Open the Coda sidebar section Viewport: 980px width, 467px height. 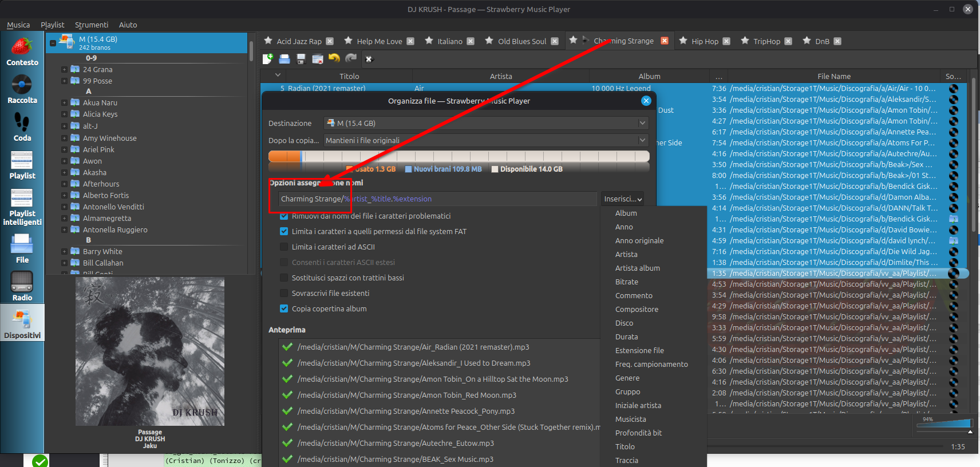click(x=22, y=126)
